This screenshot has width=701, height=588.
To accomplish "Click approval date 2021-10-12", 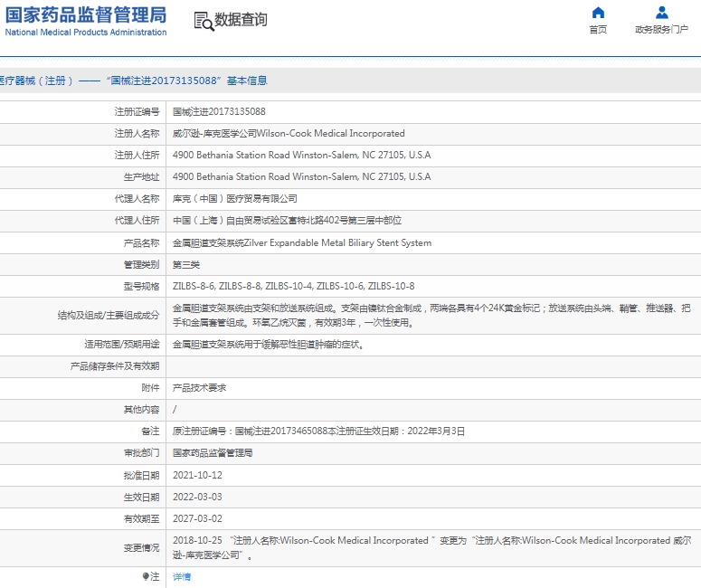I will point(197,475).
